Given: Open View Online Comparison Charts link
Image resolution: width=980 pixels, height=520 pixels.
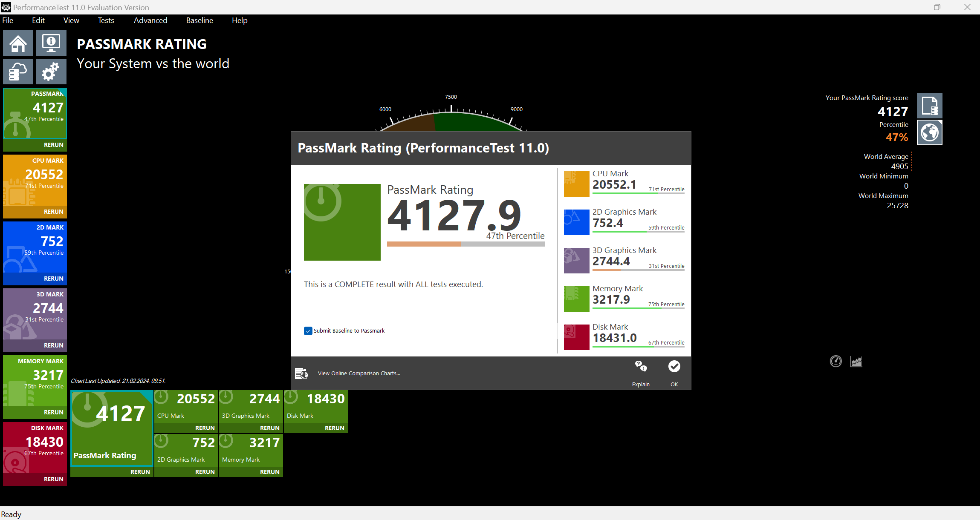Looking at the screenshot, I should [359, 373].
